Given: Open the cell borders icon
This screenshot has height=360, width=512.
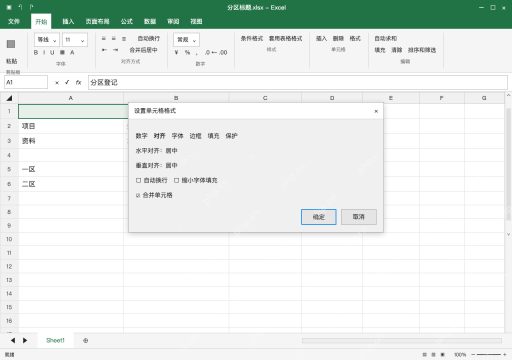Looking at the screenshot, I should (62, 52).
